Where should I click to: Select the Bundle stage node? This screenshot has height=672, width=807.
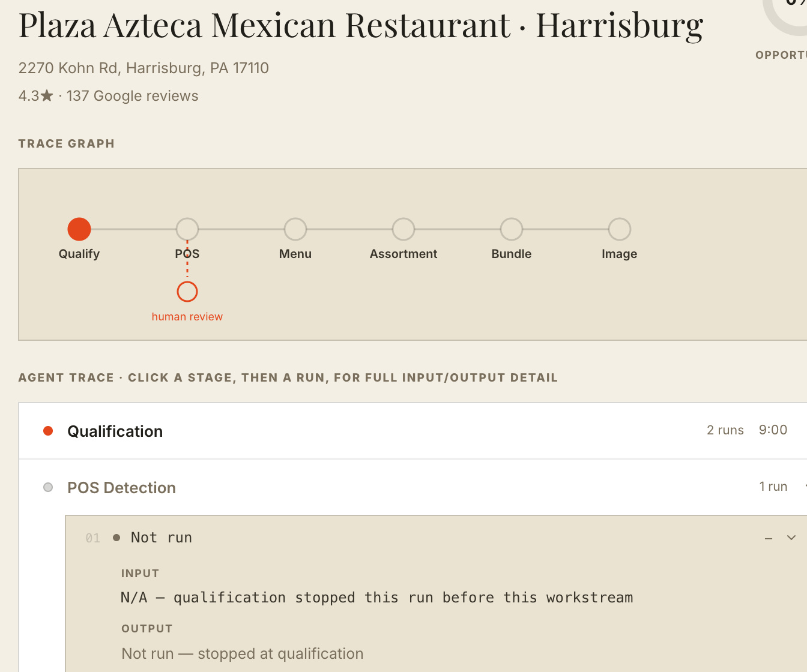click(x=512, y=229)
